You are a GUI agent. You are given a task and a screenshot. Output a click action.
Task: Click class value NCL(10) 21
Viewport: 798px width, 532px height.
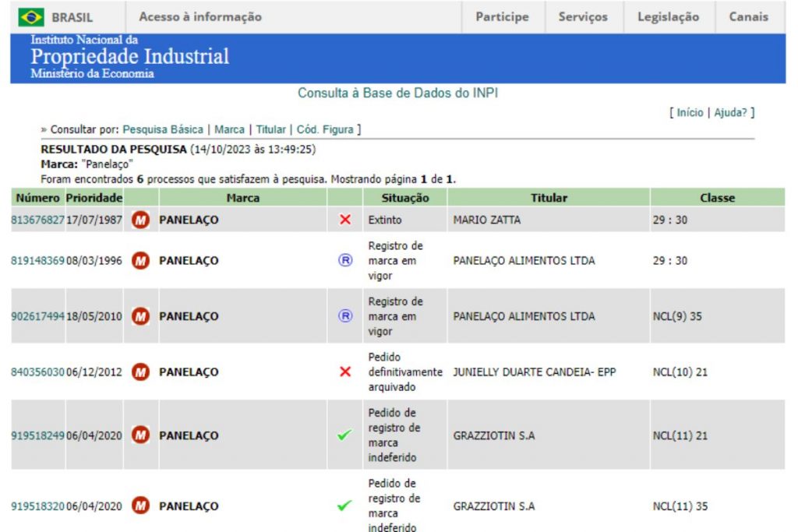pos(680,372)
